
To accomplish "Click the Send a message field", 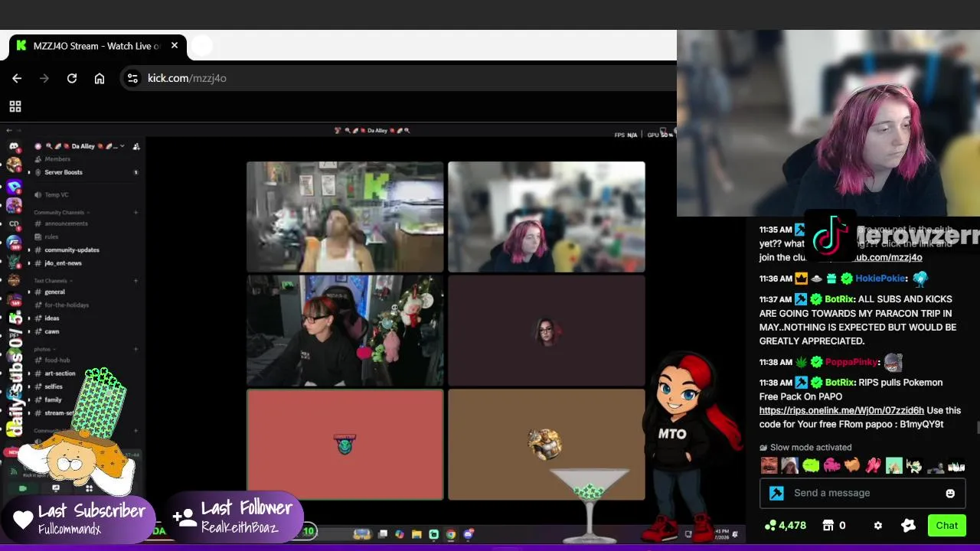I will click(862, 493).
